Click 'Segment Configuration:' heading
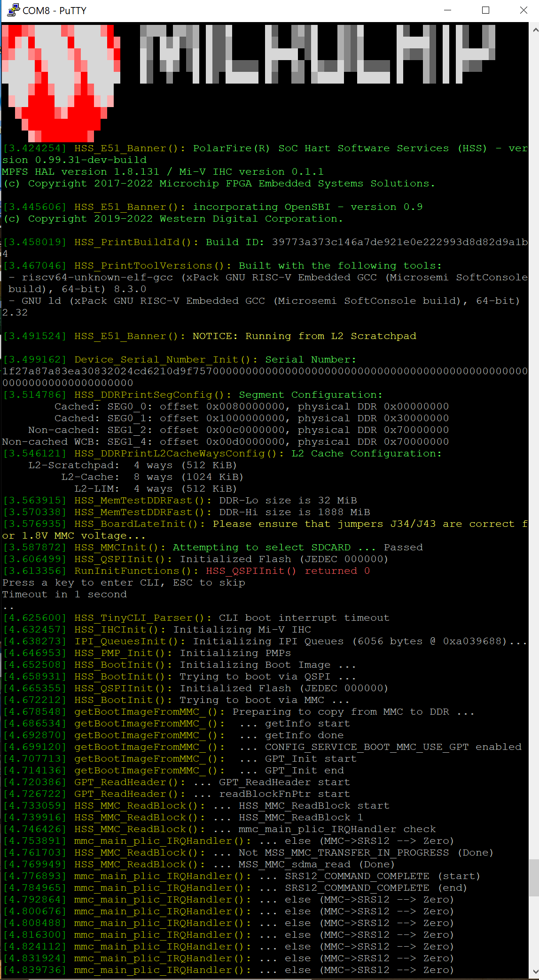The image size is (539, 980). click(311, 394)
